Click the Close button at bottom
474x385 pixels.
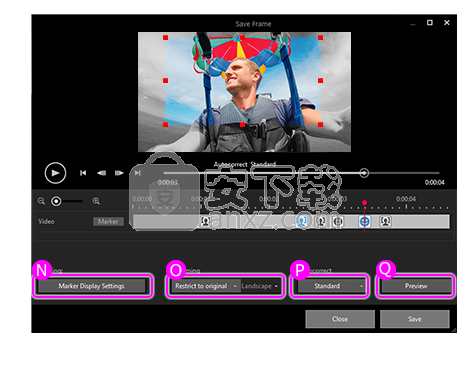tap(340, 319)
